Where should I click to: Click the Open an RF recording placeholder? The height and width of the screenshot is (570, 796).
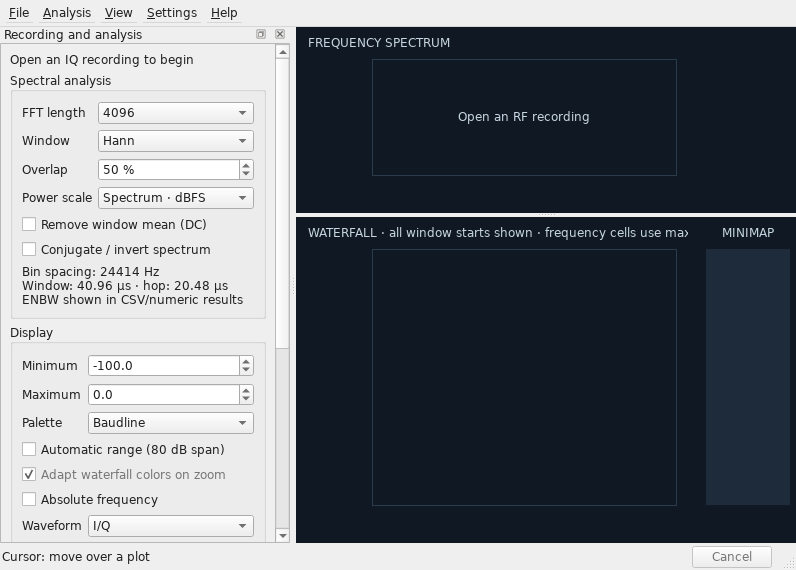tap(523, 117)
